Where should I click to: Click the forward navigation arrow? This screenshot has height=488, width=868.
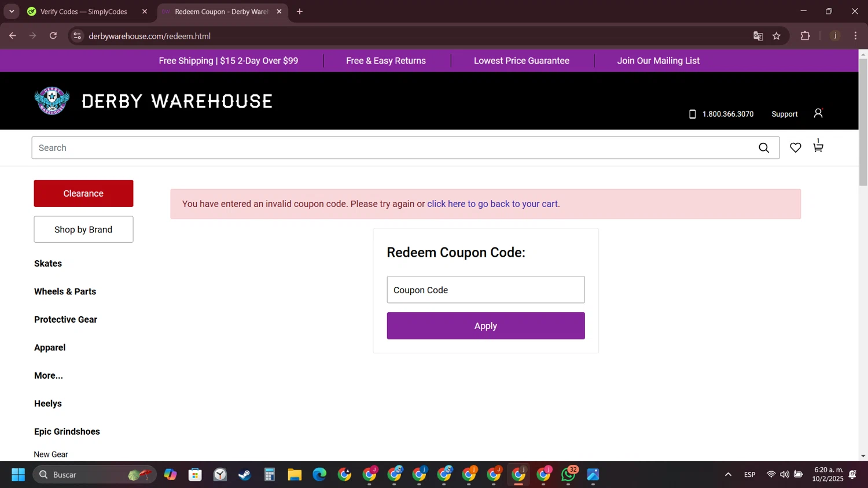tap(33, 36)
